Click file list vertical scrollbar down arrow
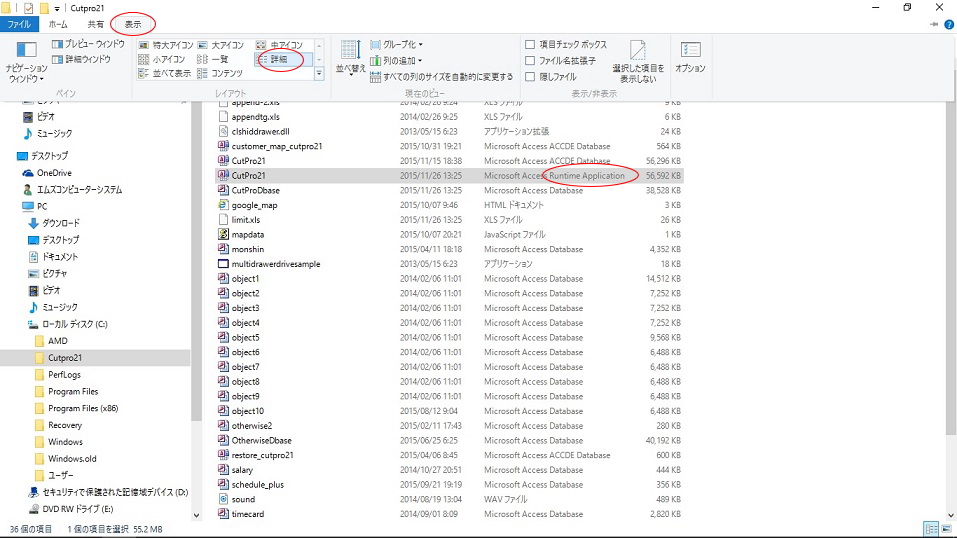Image resolution: width=957 pixels, height=538 pixels. tap(950, 515)
